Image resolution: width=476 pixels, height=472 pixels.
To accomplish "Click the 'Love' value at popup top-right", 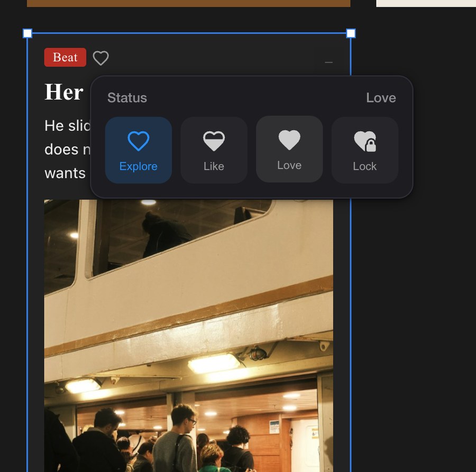I will pos(381,98).
